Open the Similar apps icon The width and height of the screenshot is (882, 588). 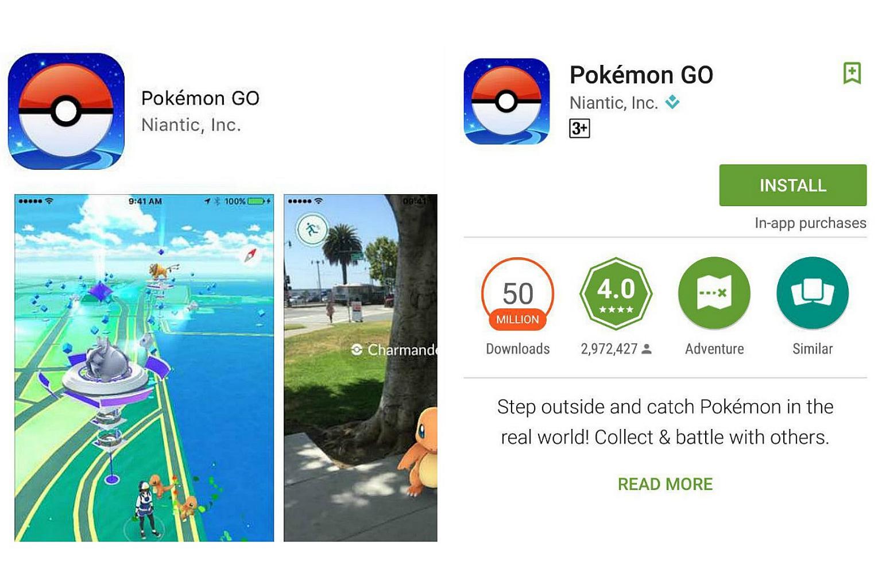[x=812, y=293]
